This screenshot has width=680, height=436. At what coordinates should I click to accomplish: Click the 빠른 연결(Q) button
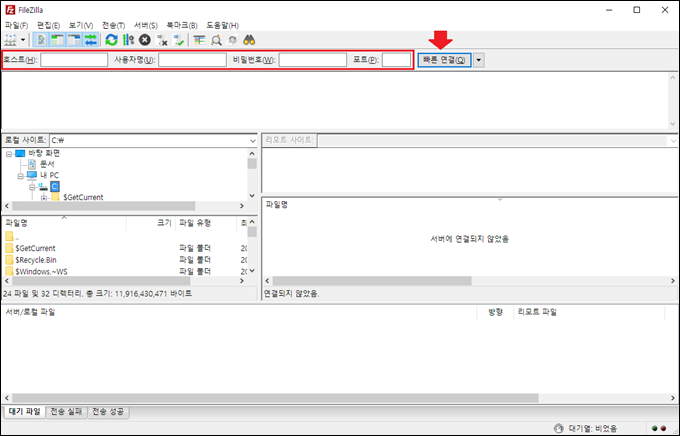[445, 60]
